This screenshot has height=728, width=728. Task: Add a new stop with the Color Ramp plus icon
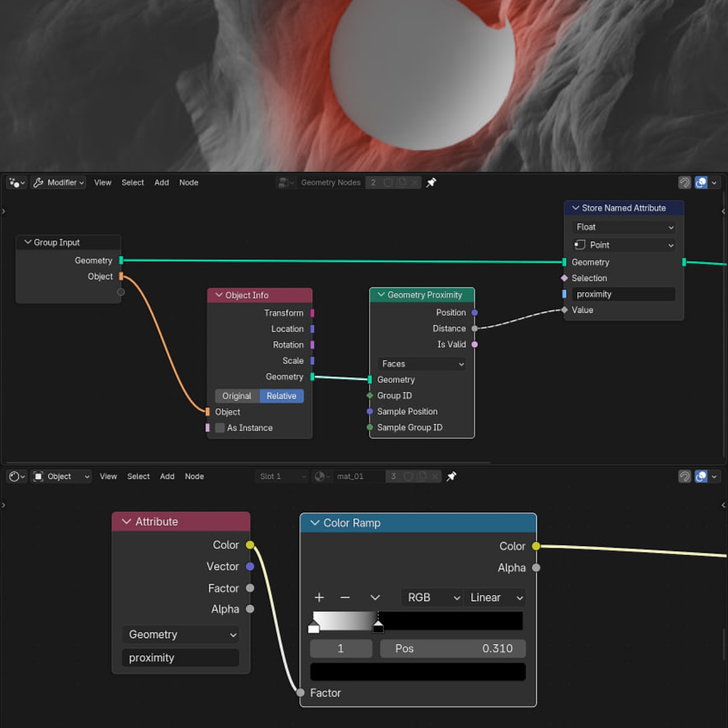(x=319, y=597)
